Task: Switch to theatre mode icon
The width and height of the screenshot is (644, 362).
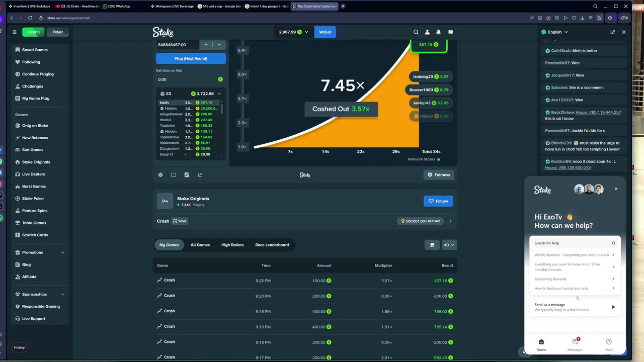Action: coord(174,175)
